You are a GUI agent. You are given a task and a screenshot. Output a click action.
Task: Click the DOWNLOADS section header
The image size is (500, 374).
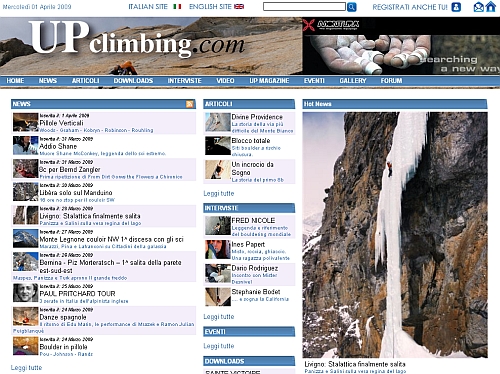[249, 361]
